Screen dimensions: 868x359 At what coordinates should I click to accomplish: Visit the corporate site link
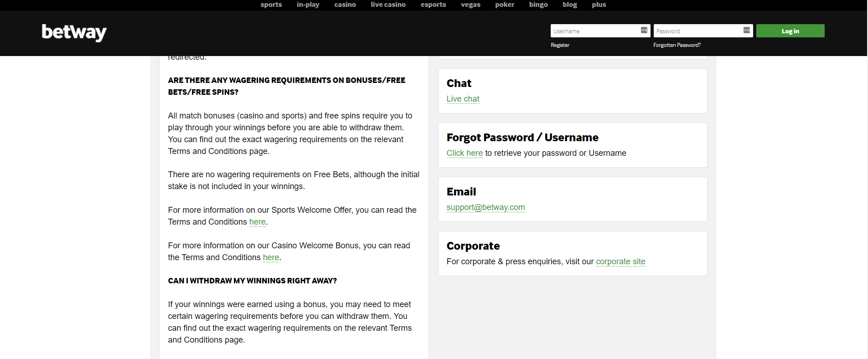(620, 262)
